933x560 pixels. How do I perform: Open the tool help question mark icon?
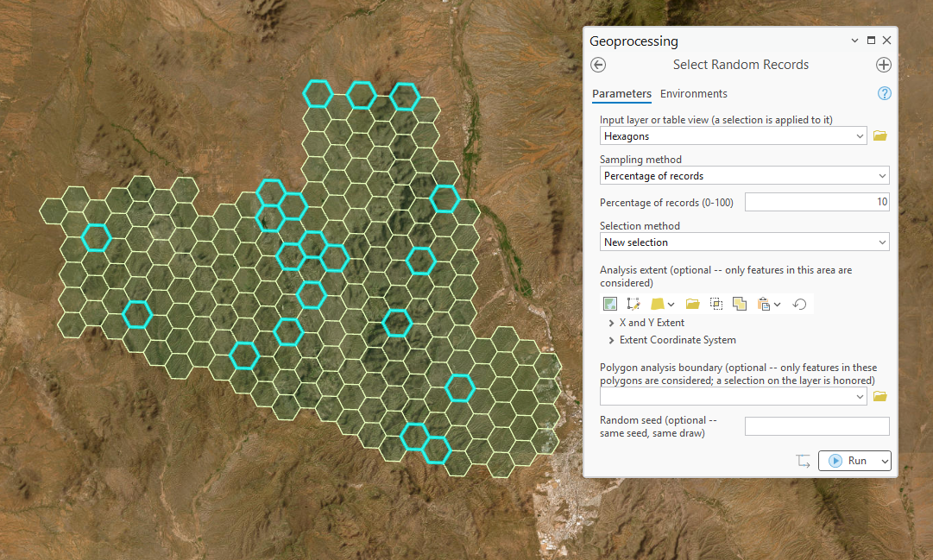pyautogui.click(x=884, y=93)
